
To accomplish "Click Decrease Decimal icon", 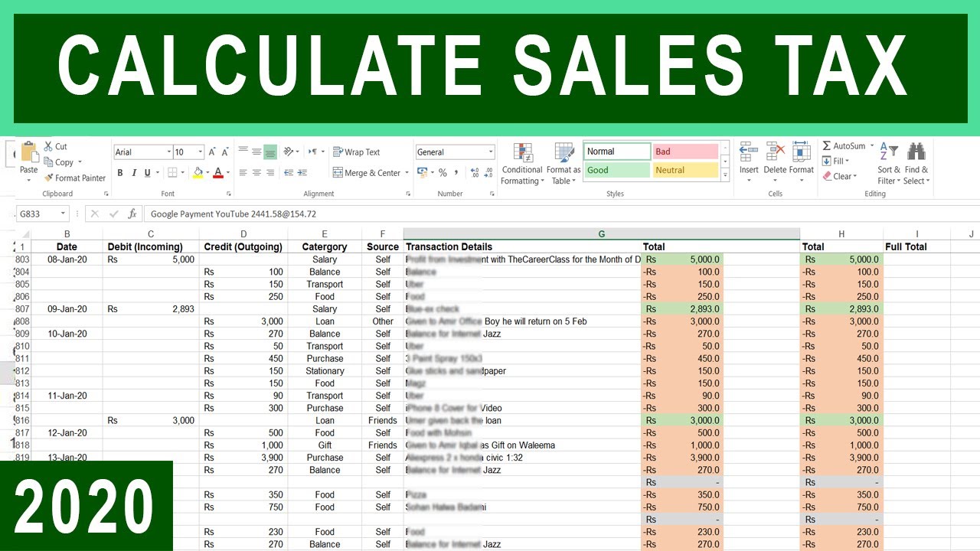I will click(x=489, y=173).
